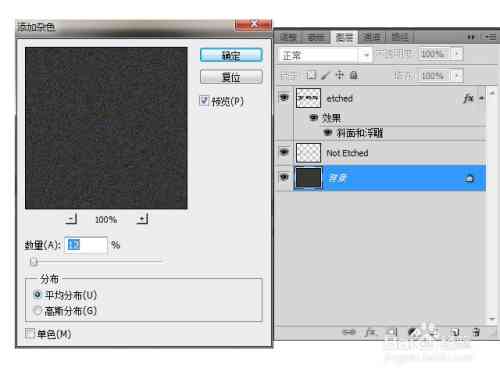This screenshot has width=500, height=375.
Task: Lock position move-arrows icon
Action: click(x=340, y=75)
